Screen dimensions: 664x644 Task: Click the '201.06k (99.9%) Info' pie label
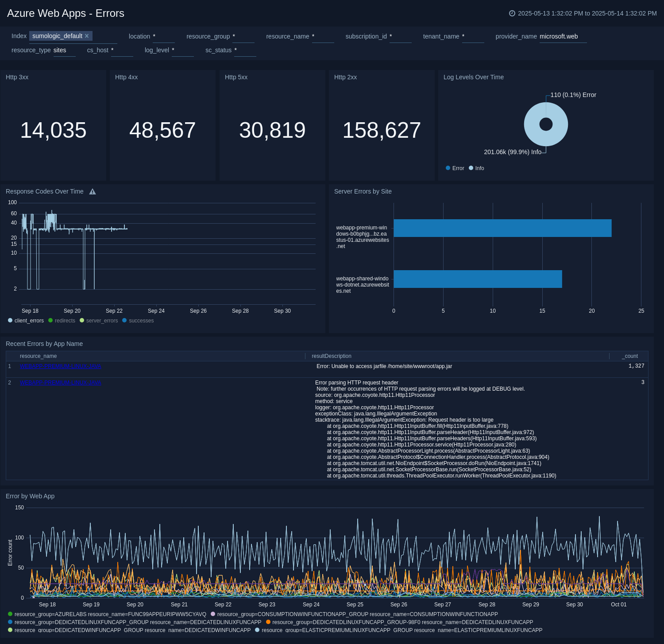click(513, 152)
